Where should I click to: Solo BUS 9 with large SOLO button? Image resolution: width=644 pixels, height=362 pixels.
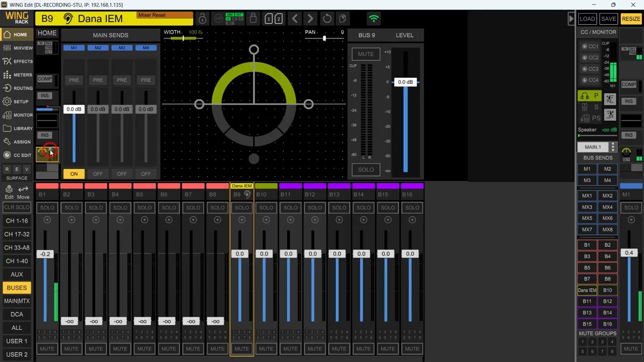point(366,169)
